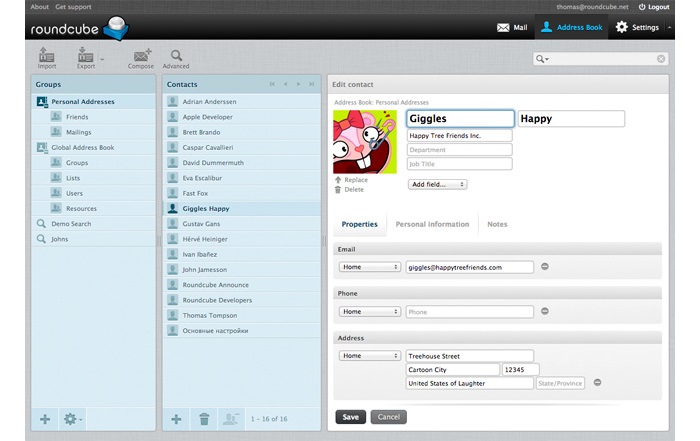Click the add contact plus icon
Screen dimensions: 700x441
click(176, 420)
